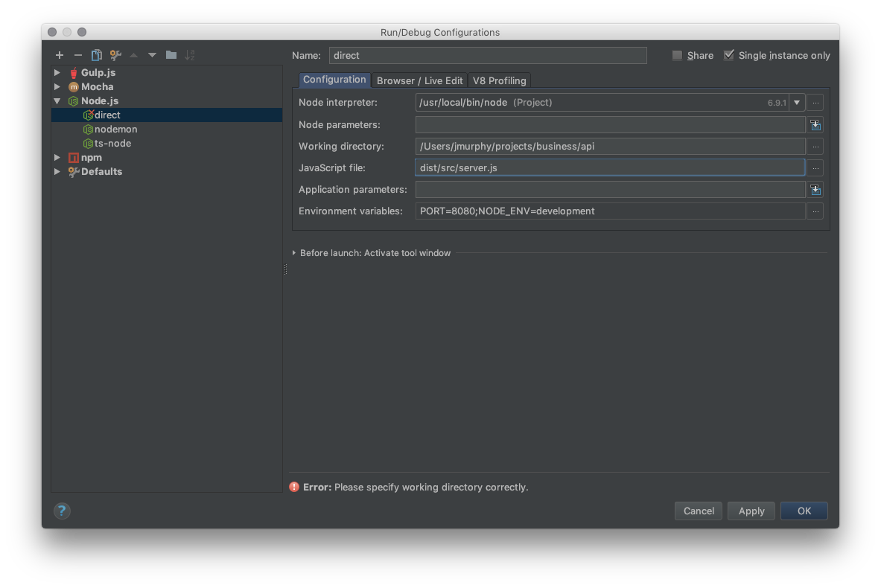Toggle the Single instance only checkbox
This screenshot has height=588, width=881.
pos(729,55)
